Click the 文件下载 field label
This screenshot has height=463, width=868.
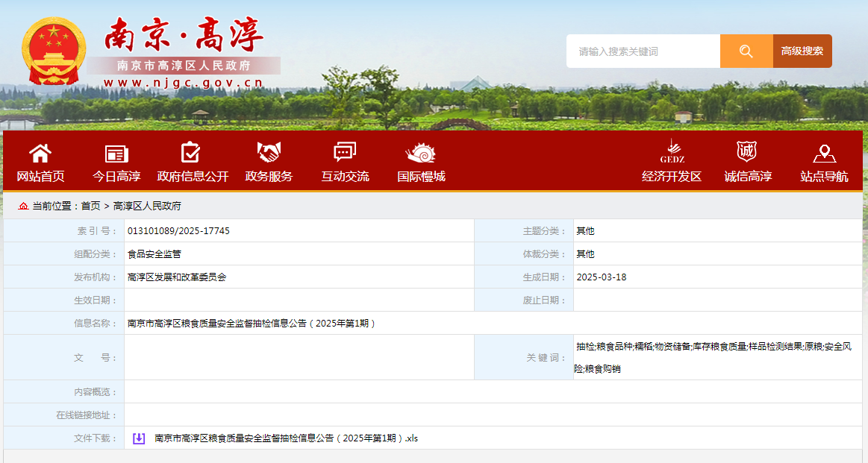click(x=96, y=438)
